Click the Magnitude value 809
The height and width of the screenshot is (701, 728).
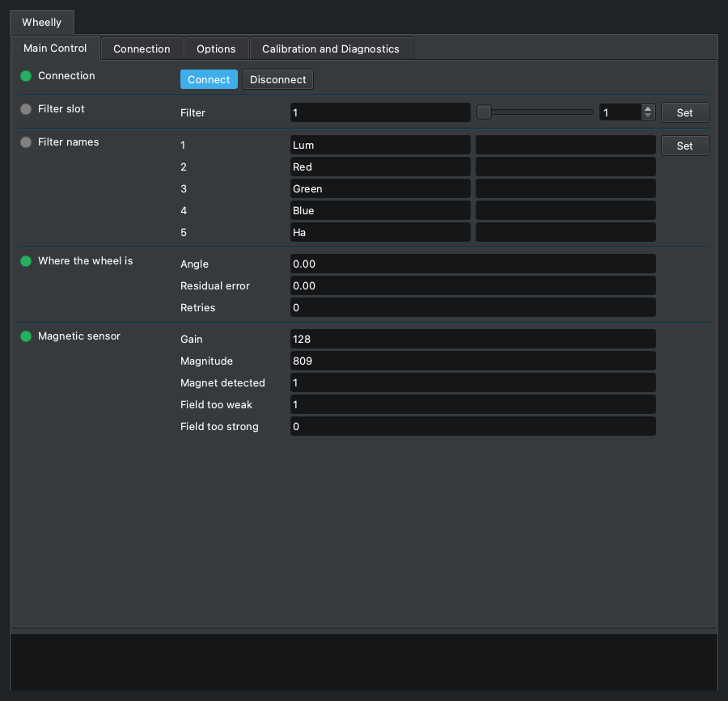point(473,361)
